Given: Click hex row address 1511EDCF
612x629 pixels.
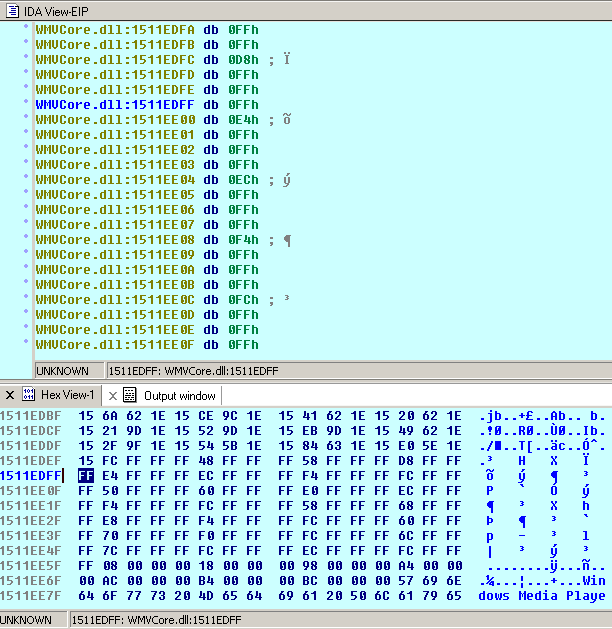Looking at the screenshot, I should 31,431.
